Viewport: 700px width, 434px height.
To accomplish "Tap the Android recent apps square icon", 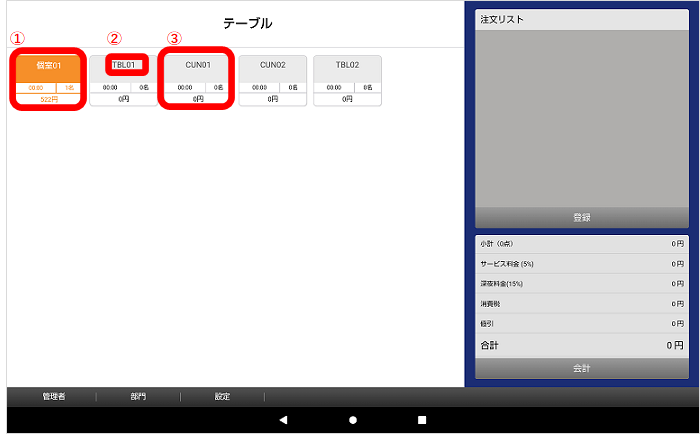I will pos(421,420).
